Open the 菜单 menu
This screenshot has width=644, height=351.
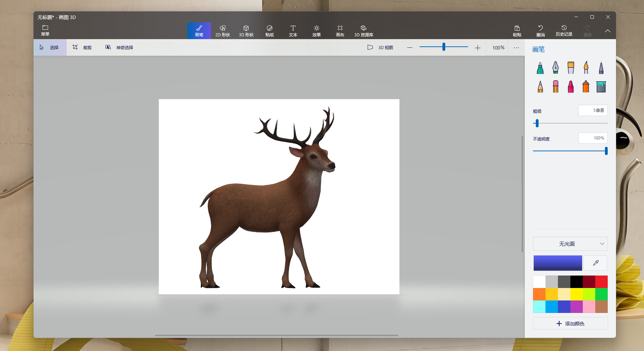[x=45, y=30]
